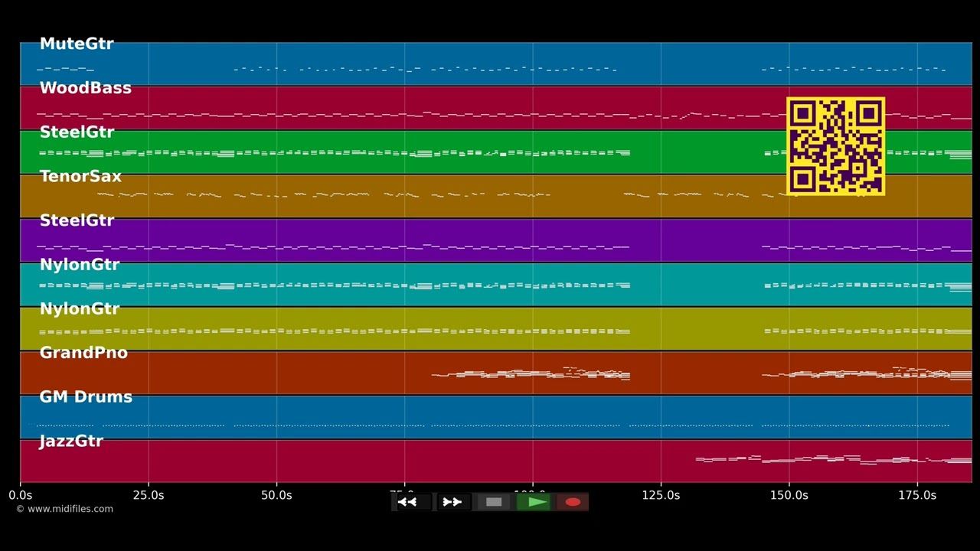Click the red record button

[x=573, y=502]
